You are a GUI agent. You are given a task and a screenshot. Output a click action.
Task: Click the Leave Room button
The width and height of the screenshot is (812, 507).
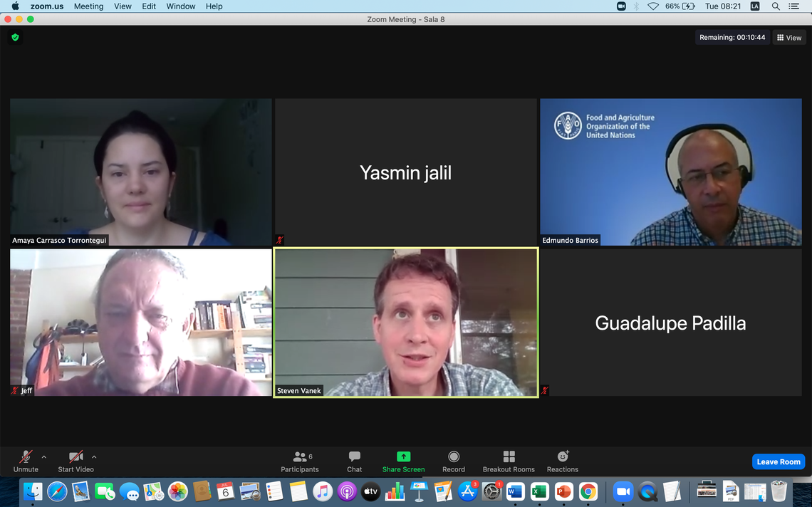[778, 461]
